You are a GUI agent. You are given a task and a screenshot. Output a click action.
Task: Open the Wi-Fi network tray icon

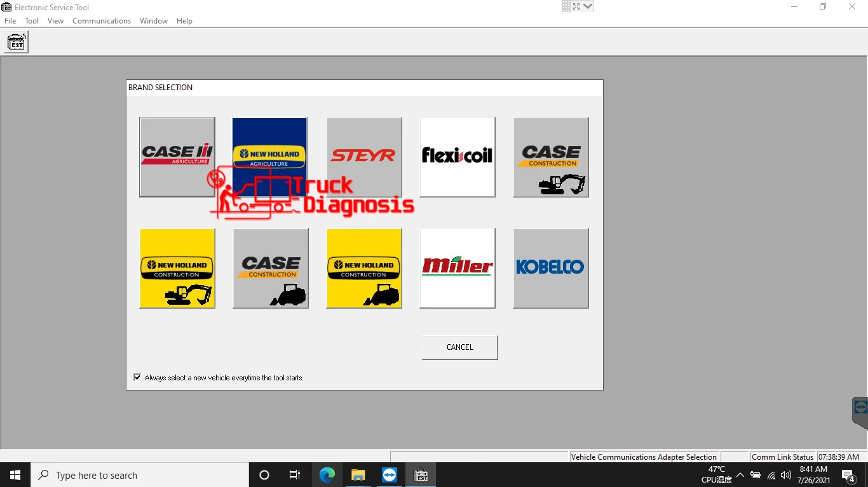click(x=771, y=475)
